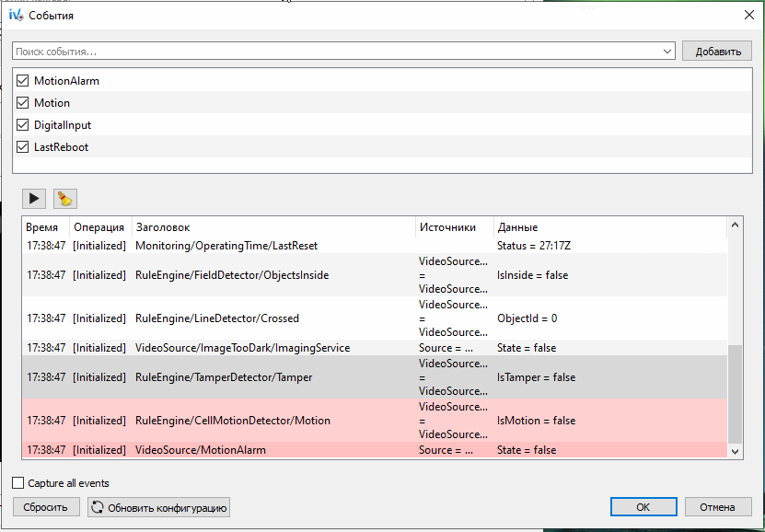Sort by the Данные column header

pyautogui.click(x=609, y=227)
